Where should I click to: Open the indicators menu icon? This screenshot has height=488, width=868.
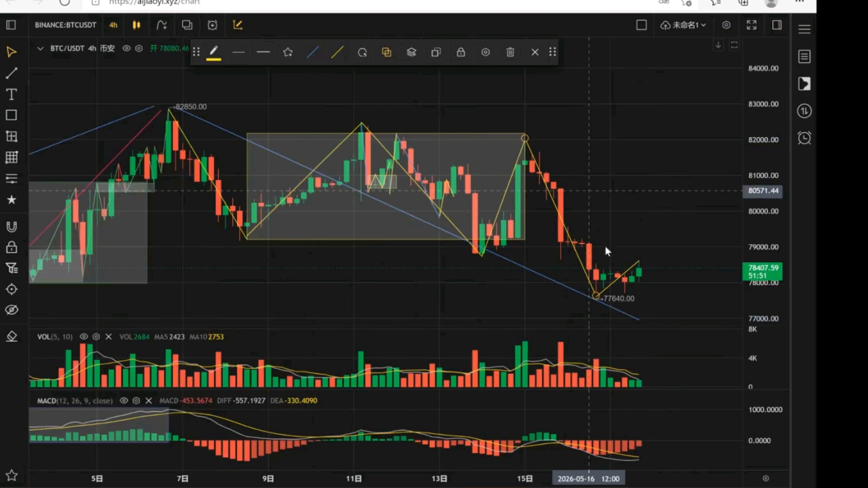(162, 25)
